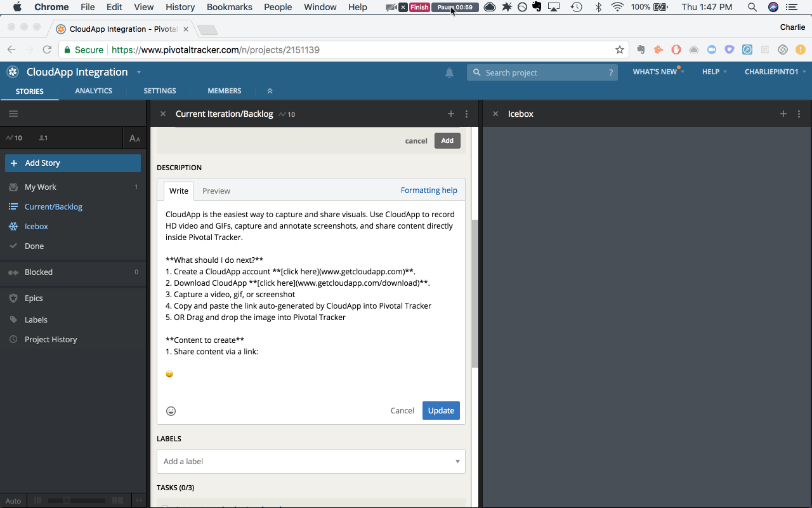This screenshot has width=812, height=508.
Task: Open the Chrome View menu
Action: [x=144, y=7]
